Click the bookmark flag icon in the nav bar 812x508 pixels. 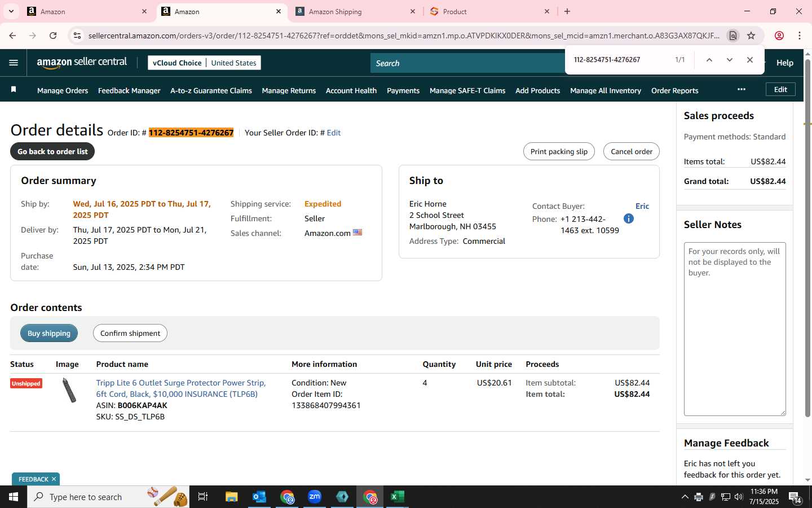14,90
